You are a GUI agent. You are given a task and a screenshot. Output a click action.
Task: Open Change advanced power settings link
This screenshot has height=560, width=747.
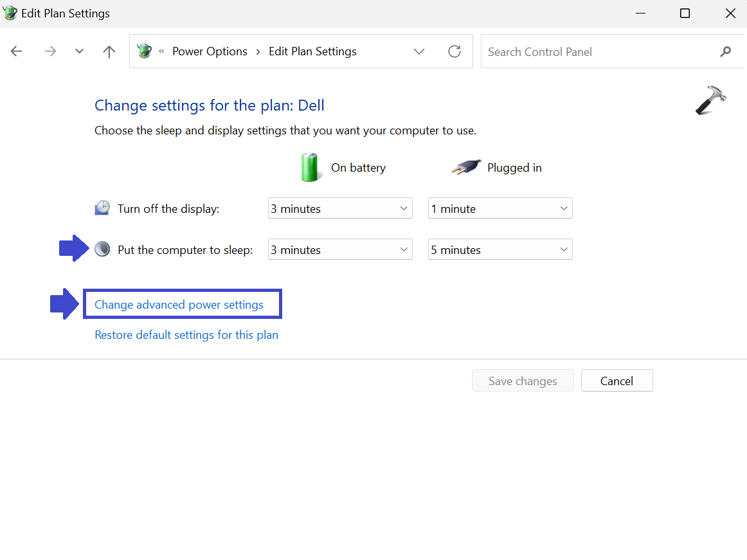pyautogui.click(x=179, y=305)
